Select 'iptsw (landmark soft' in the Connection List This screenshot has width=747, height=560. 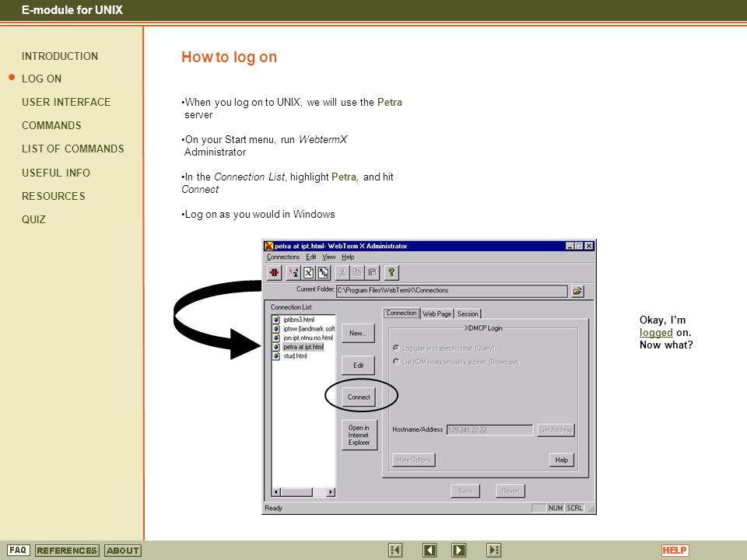point(309,328)
